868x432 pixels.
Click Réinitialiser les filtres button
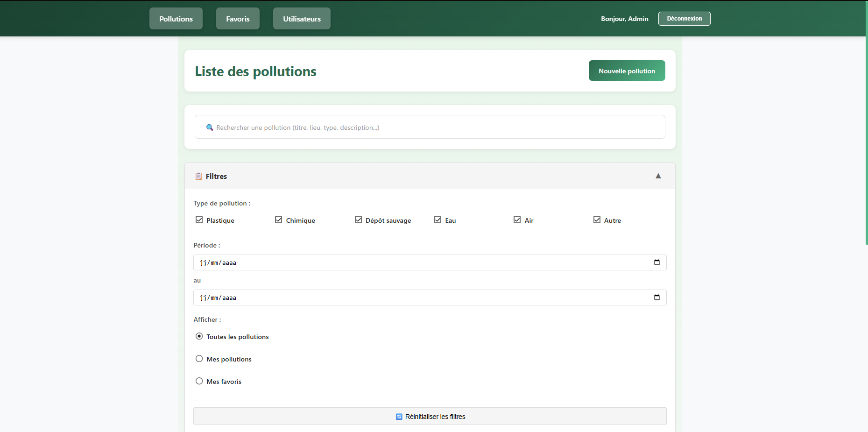click(430, 416)
